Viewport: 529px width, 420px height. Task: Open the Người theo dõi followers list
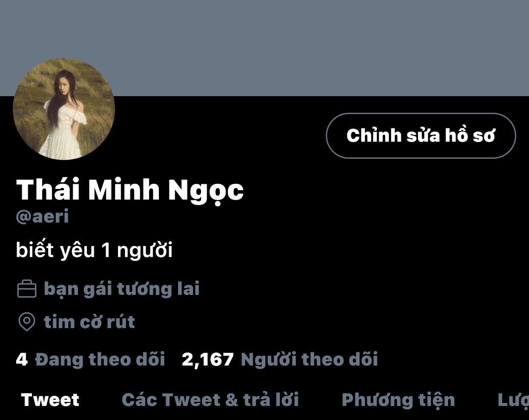(309, 360)
